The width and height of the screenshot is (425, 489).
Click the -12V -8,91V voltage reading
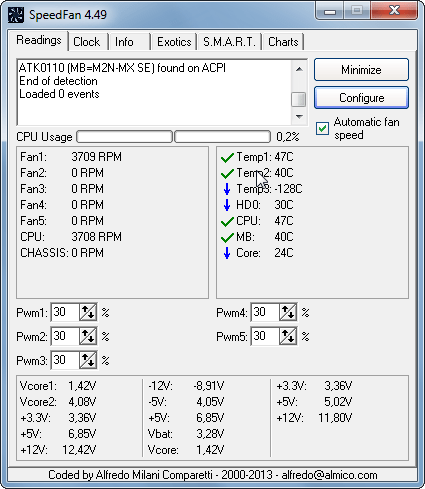coord(186,386)
